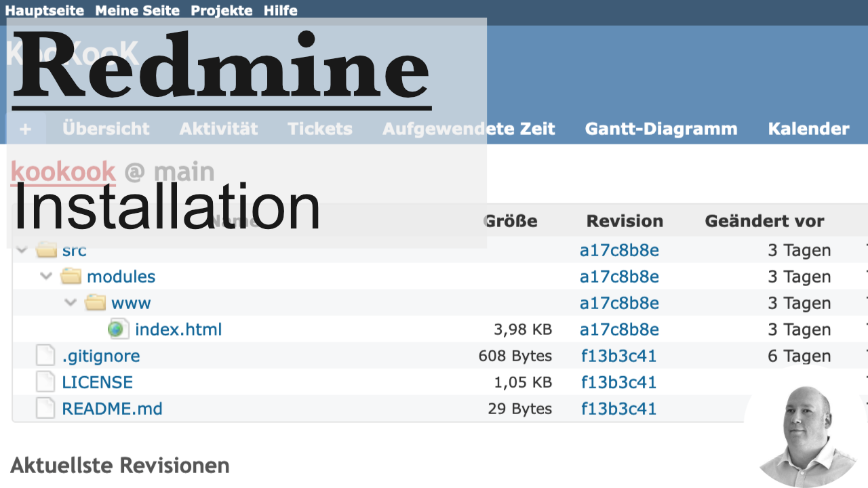Switch to the Tickets tab

319,128
